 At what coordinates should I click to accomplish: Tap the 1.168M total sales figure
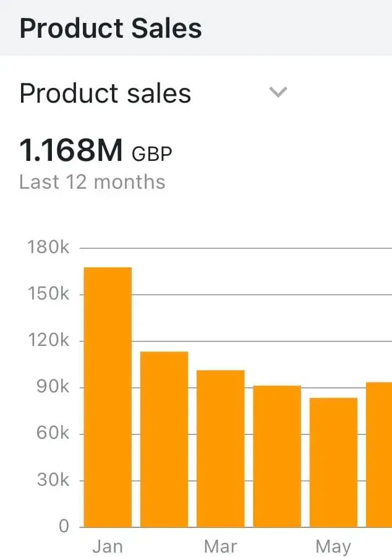coord(71,150)
